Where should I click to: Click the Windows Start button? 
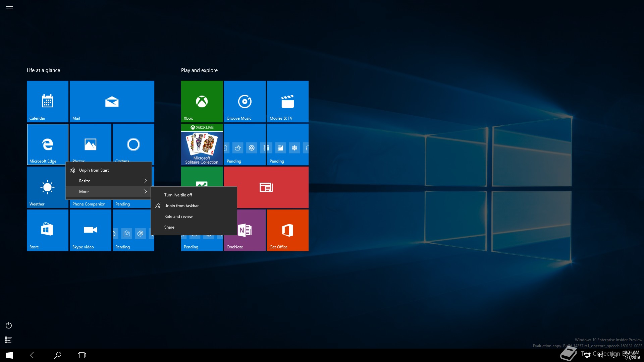point(9,355)
